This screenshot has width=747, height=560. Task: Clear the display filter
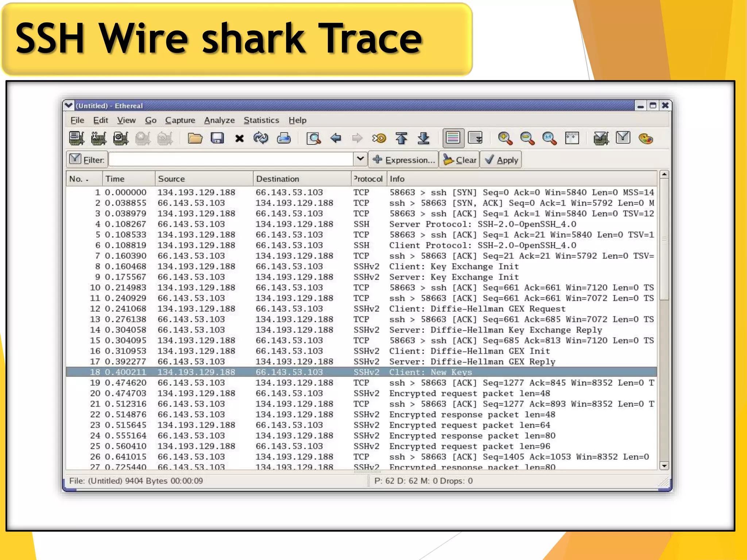coord(459,160)
